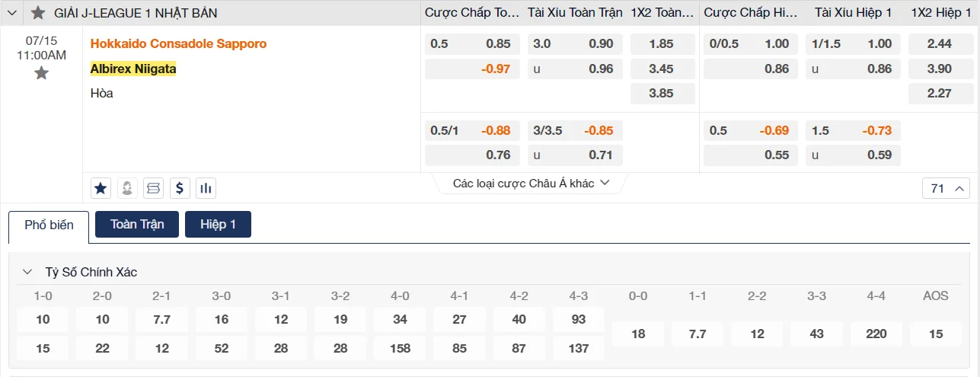Choose the AOS odds of 15
Viewport: 980px width, 377px height.
point(936,334)
